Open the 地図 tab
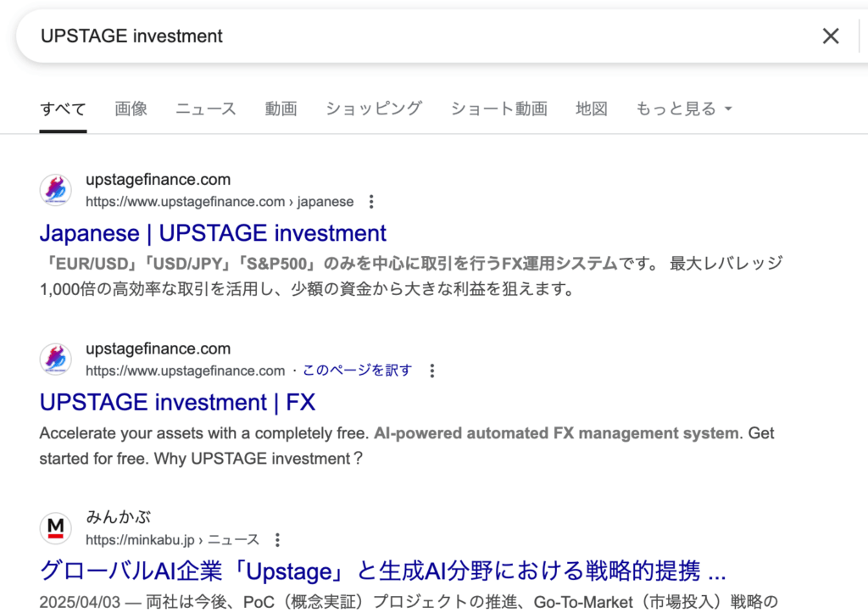The width and height of the screenshot is (868, 613). click(x=591, y=109)
